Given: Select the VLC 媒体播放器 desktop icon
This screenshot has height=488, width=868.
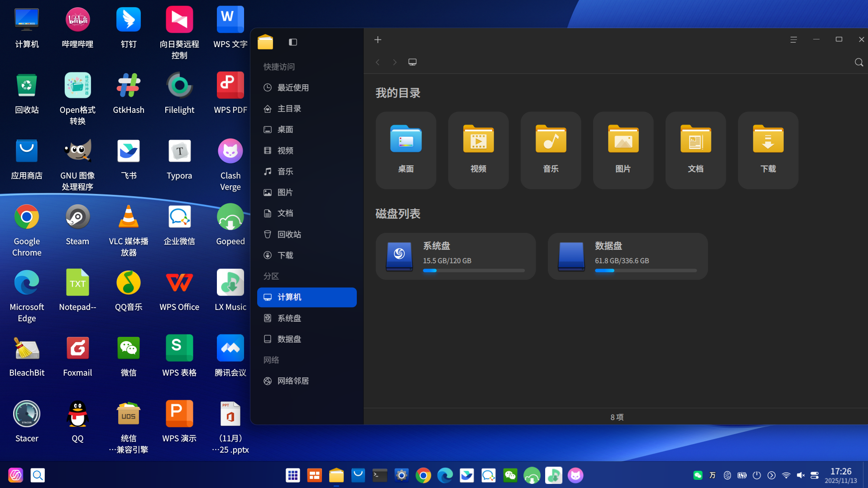Looking at the screenshot, I should (x=129, y=231).
